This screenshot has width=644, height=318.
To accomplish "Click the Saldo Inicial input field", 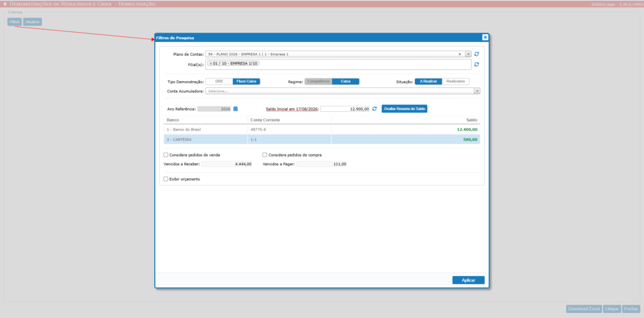I will 345,109.
